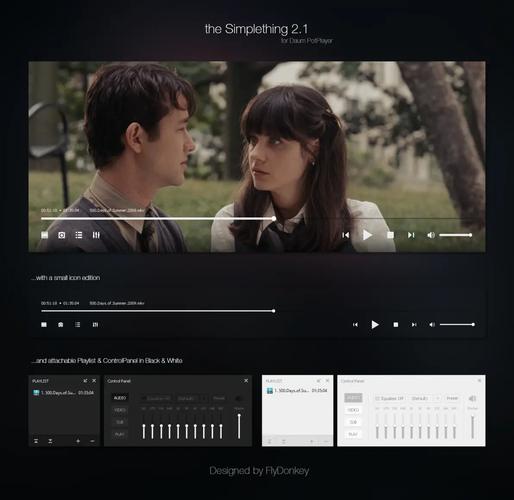Click move-to-bottom icon in white Playlist
The width and height of the screenshot is (514, 500).
(x=284, y=441)
